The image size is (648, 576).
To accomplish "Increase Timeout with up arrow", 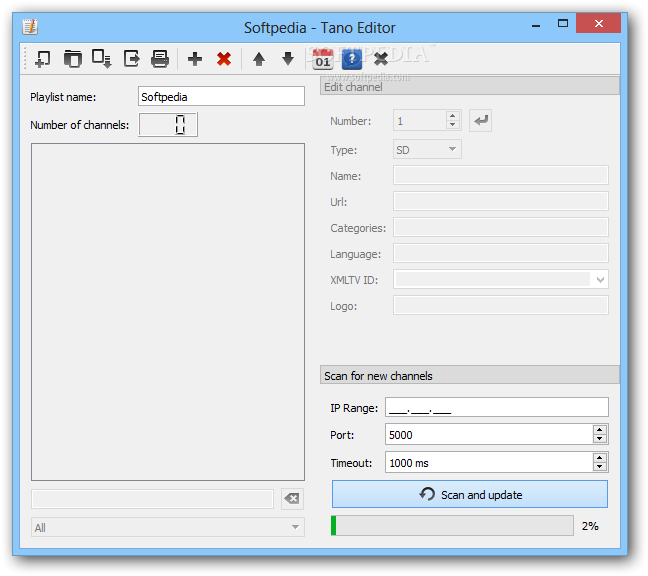I will pos(600,457).
